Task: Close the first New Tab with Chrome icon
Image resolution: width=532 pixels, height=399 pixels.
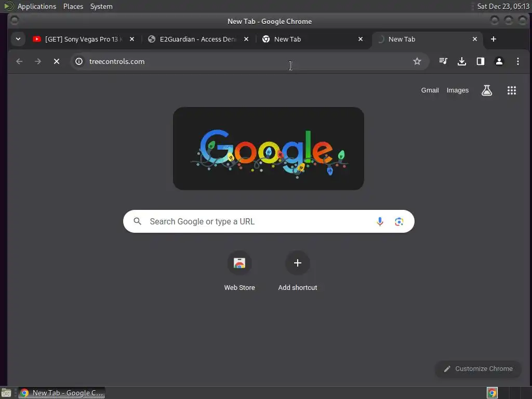Action: coord(361,39)
